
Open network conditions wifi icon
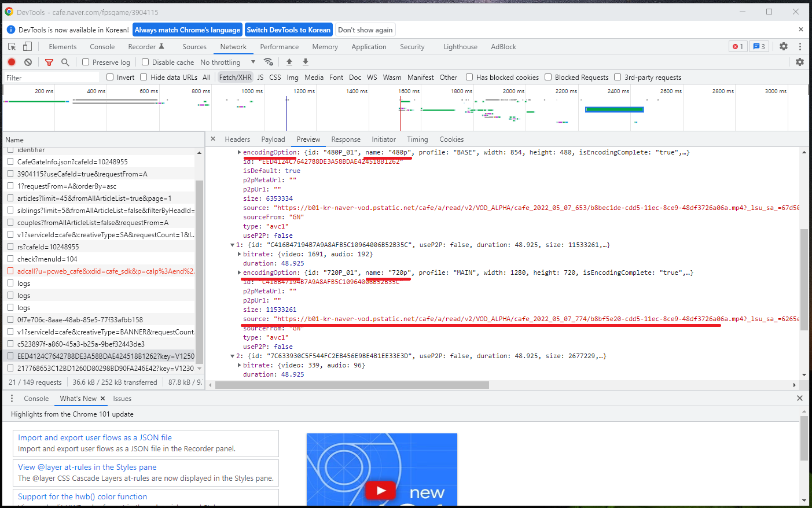[269, 62]
